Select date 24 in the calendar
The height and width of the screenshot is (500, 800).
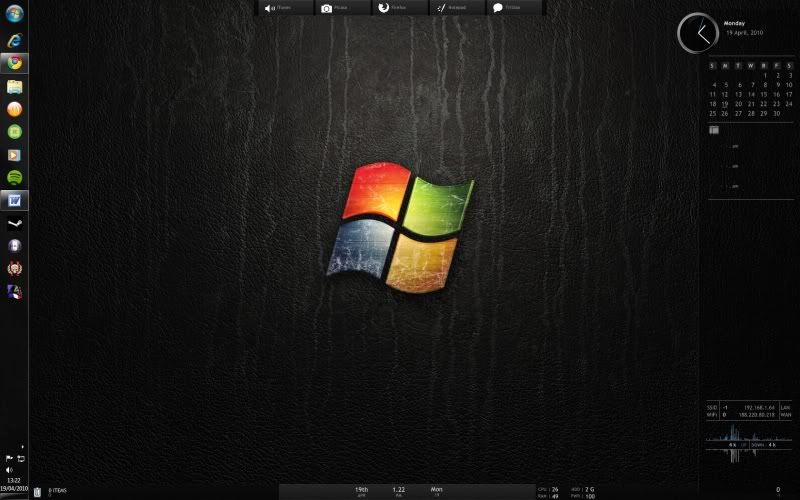pyautogui.click(x=789, y=104)
